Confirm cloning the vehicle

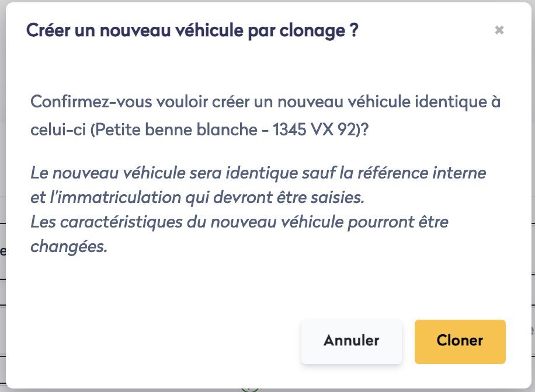click(x=460, y=341)
